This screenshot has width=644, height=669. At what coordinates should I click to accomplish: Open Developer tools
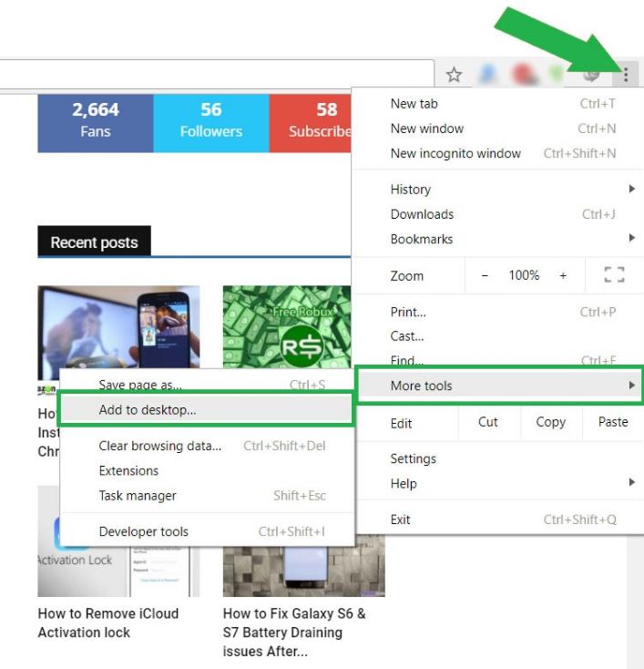(208, 531)
